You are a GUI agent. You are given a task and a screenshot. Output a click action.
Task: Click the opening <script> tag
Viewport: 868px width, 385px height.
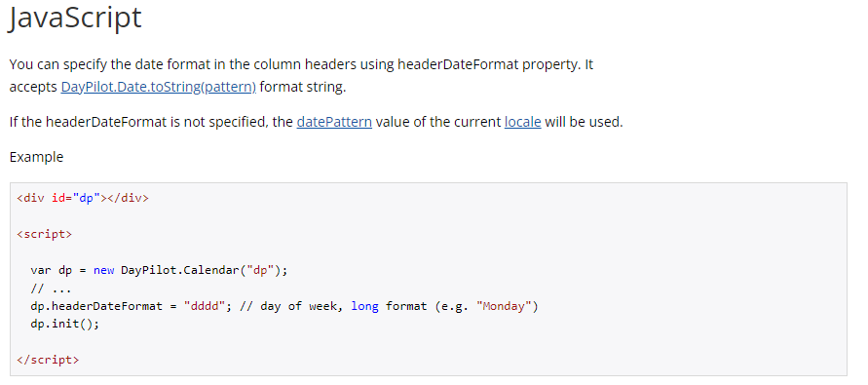[44, 234]
